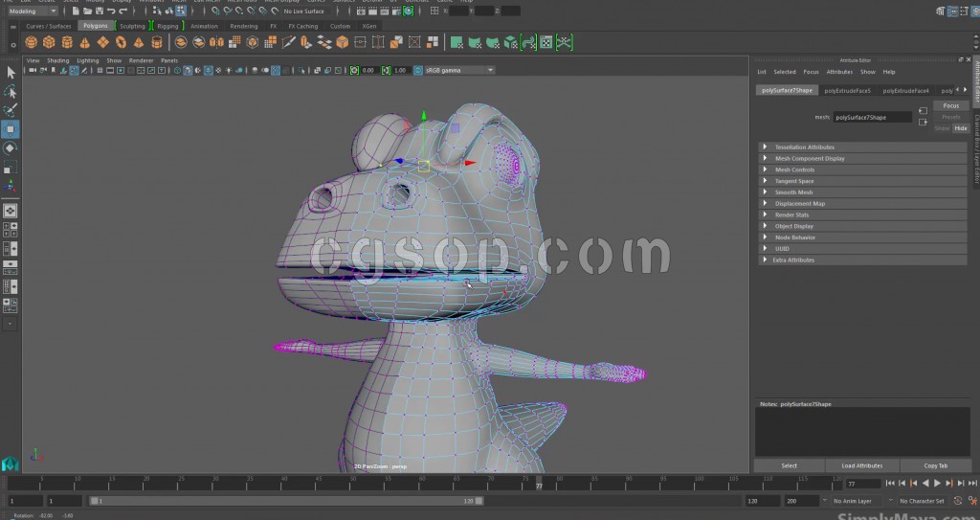This screenshot has width=980, height=520.
Task: Create a polygon cylinder from the shelf
Action: (x=67, y=42)
